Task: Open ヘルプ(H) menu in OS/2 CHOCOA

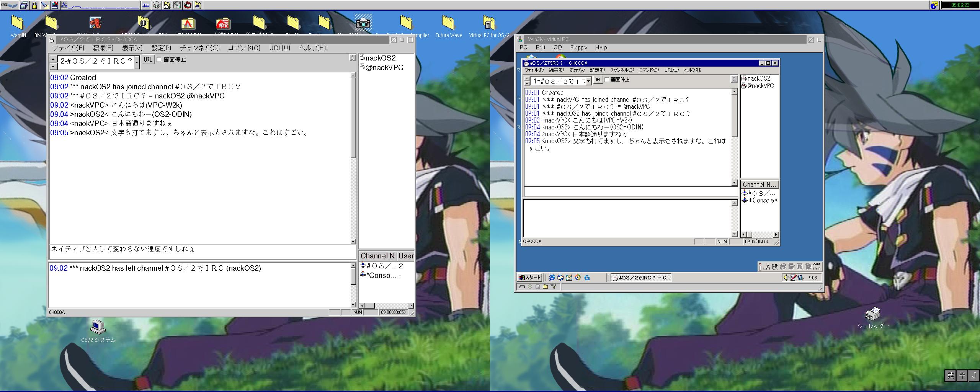Action: pyautogui.click(x=312, y=48)
